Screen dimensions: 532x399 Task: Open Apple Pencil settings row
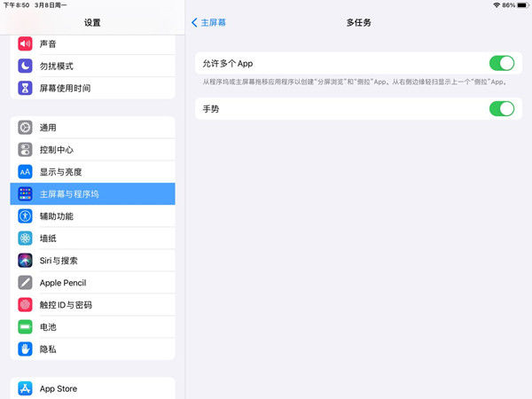(92, 283)
